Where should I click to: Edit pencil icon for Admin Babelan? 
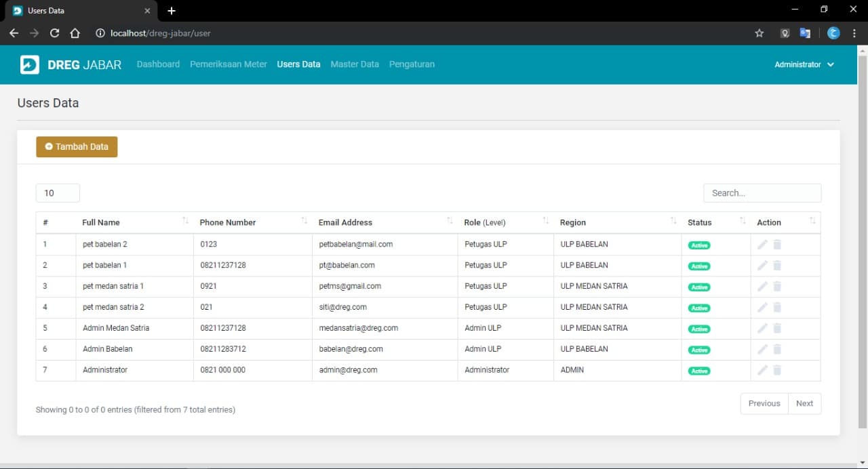762,350
